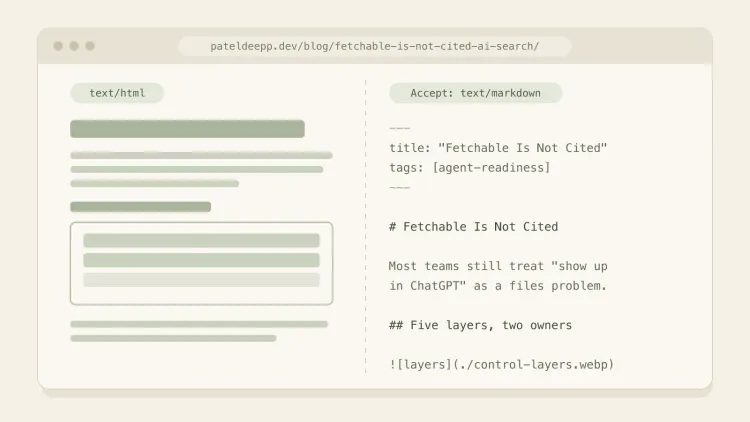Click the faded third row in the box
750x422 pixels.
201,280
